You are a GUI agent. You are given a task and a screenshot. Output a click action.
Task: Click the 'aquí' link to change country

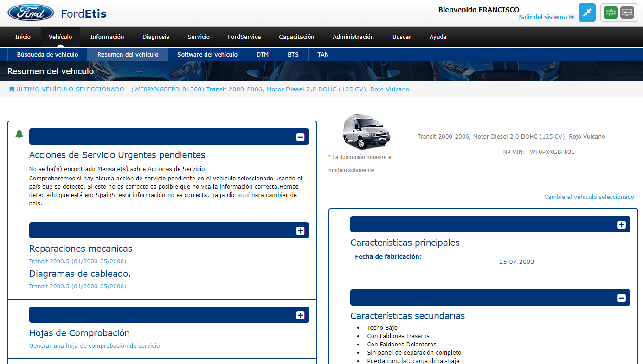pyautogui.click(x=243, y=195)
